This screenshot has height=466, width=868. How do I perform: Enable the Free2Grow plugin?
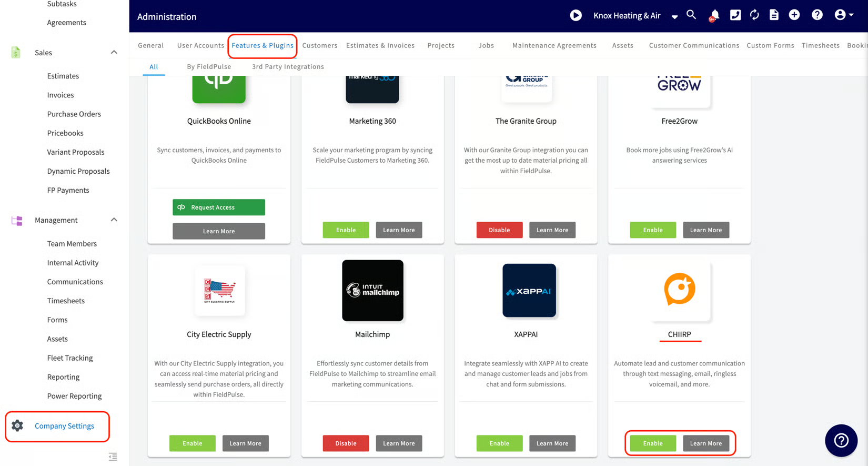click(x=653, y=230)
